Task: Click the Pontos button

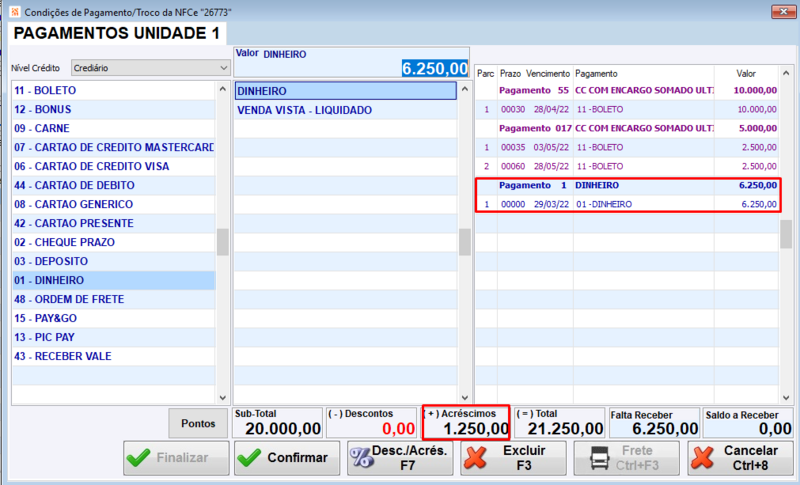Action: 198,423
